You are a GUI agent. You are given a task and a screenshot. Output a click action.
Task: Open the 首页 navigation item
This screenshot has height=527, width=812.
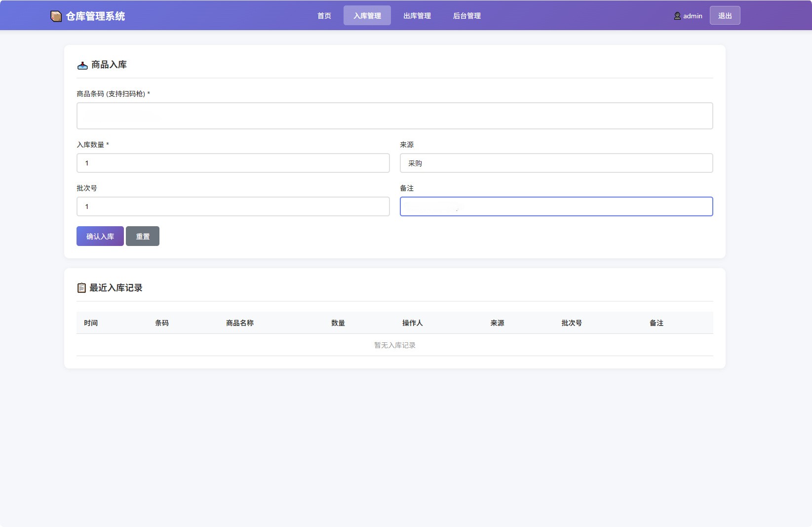[x=324, y=16]
